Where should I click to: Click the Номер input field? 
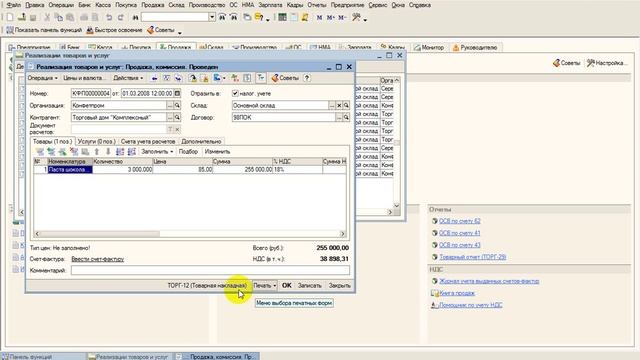(91, 93)
